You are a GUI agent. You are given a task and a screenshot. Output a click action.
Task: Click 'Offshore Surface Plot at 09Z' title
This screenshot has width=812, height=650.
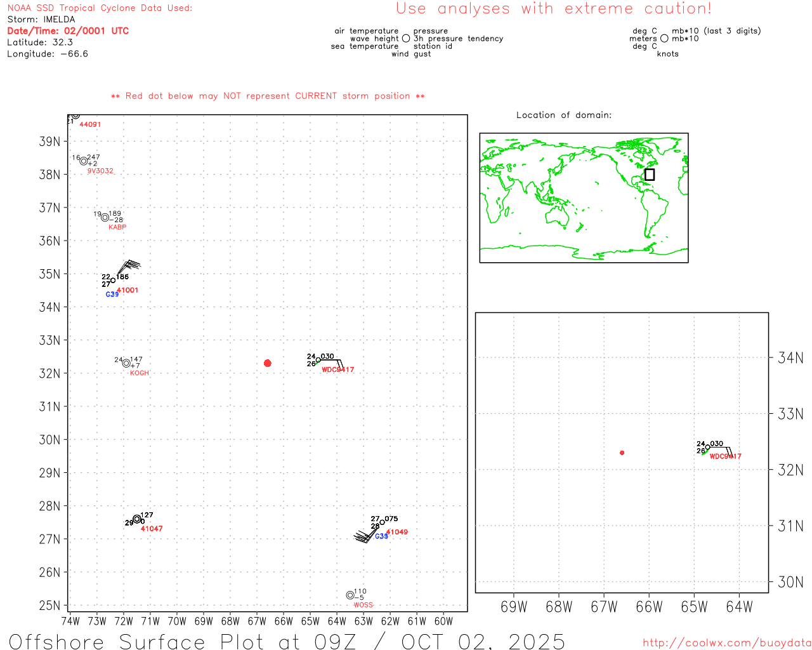click(x=183, y=641)
